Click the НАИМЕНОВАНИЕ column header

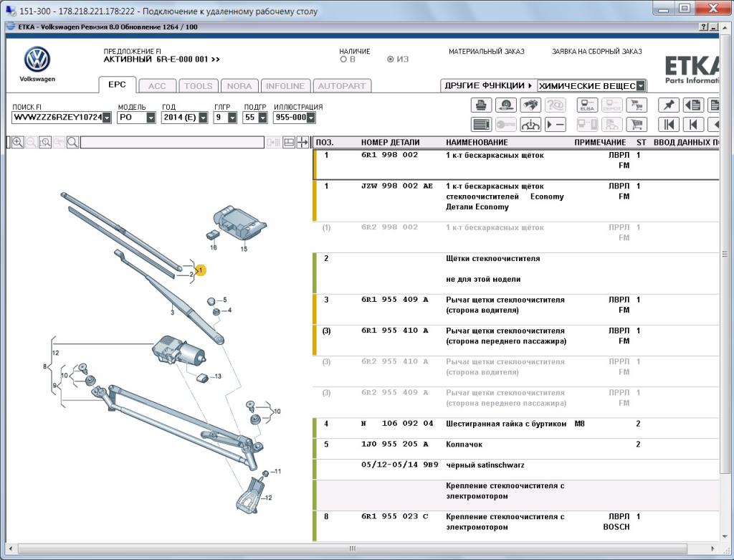[x=477, y=143]
